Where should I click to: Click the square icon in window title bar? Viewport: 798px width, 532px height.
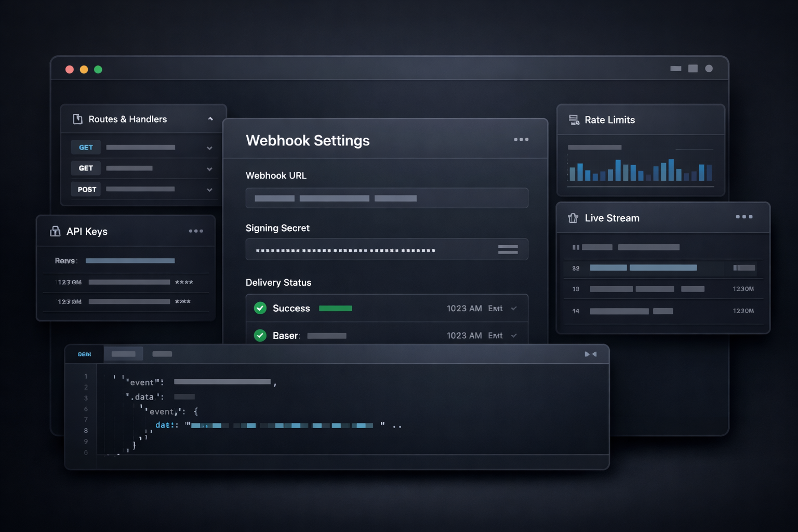[693, 69]
